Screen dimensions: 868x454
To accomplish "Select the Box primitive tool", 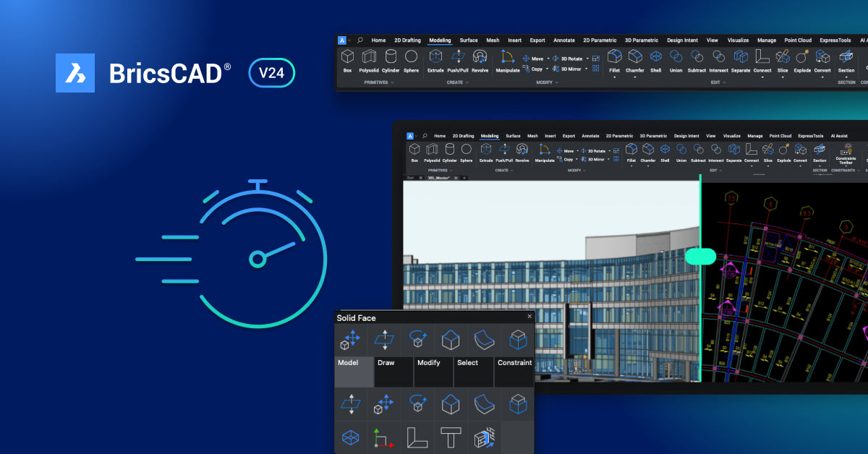I will click(347, 58).
